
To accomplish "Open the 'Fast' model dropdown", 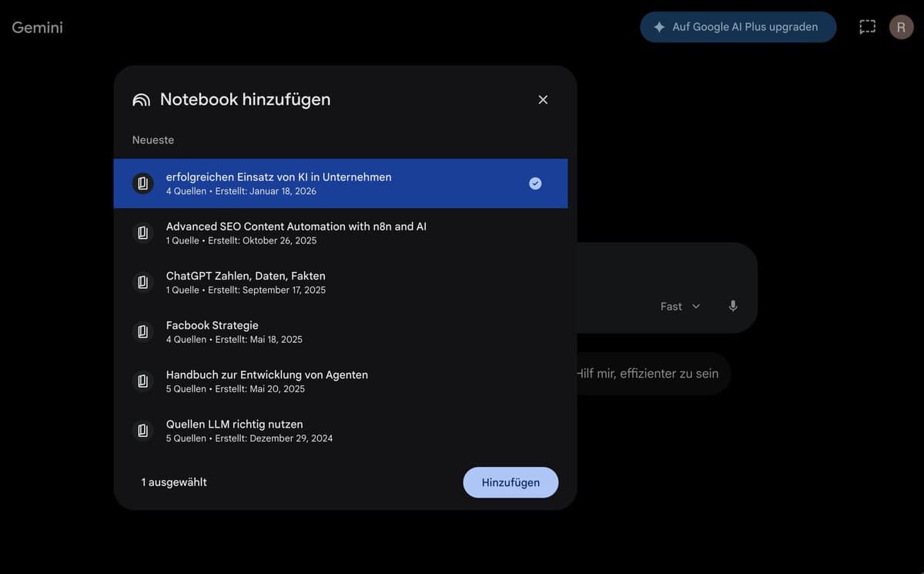I will pyautogui.click(x=681, y=306).
